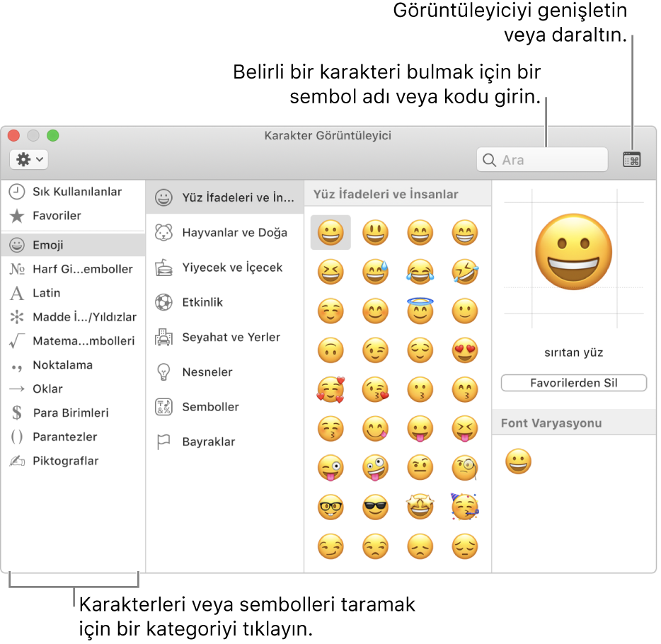661x644 pixels.
Task: Select the highlighted grinning face emoji
Action: [330, 232]
